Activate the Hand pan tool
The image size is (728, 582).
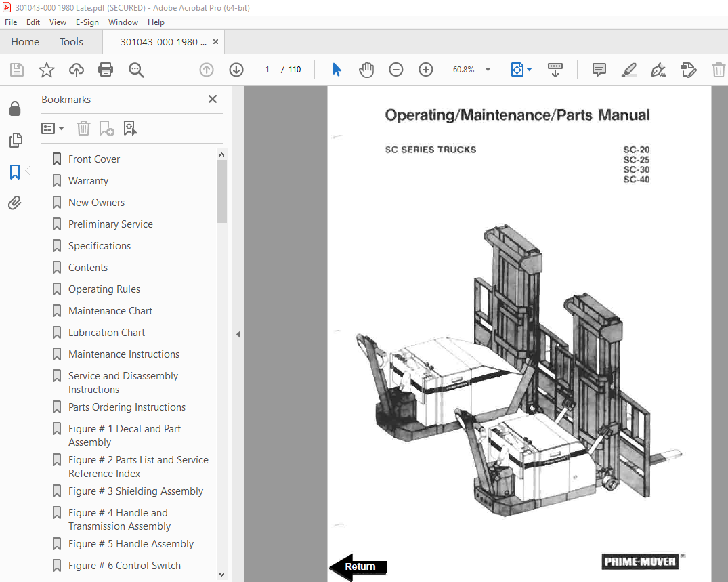pos(366,70)
